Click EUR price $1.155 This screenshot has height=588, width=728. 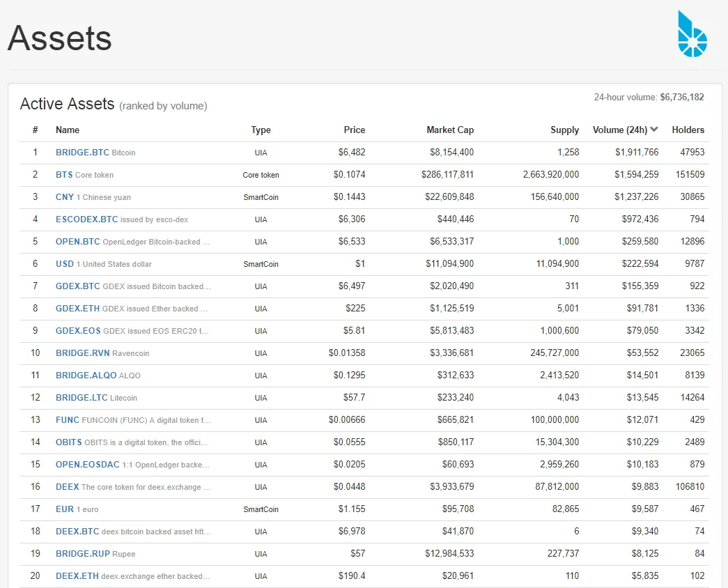pos(352,509)
